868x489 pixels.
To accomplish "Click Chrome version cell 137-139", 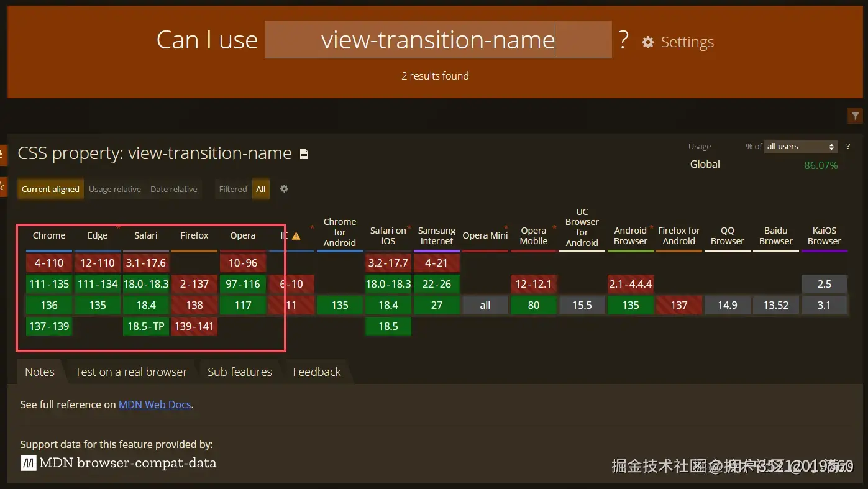I will click(x=49, y=326).
